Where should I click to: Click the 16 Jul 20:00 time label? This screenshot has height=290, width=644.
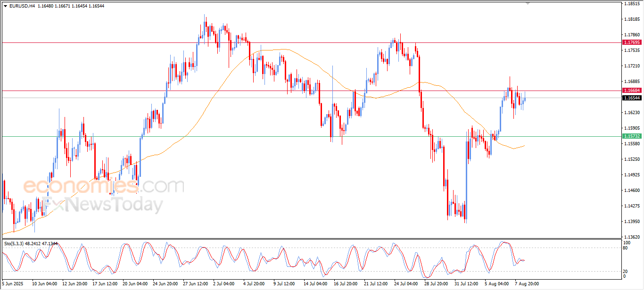pyautogui.click(x=346, y=284)
